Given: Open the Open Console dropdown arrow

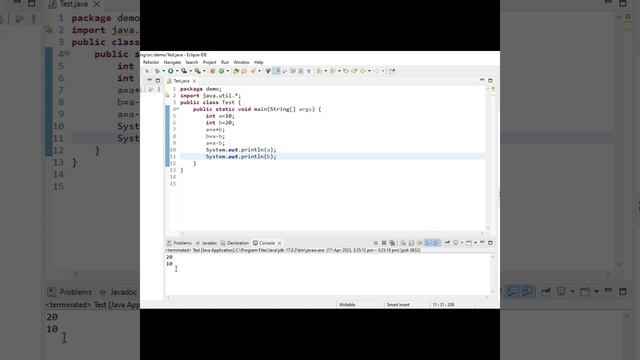Looking at the screenshot, I should pyautogui.click(x=476, y=243).
